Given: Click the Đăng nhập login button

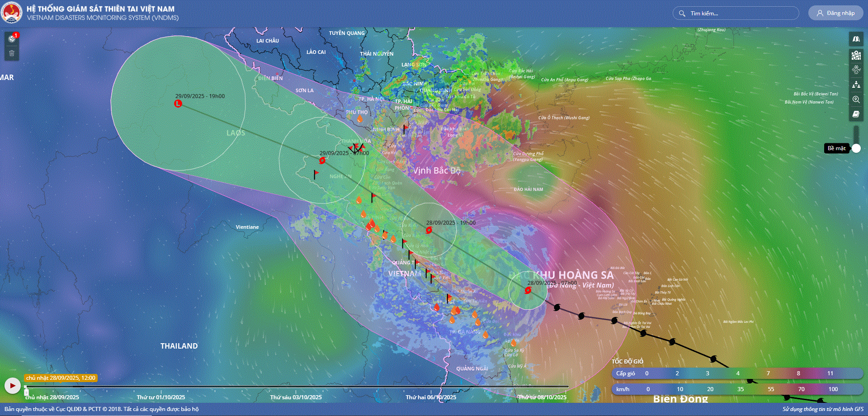Looking at the screenshot, I should point(835,13).
